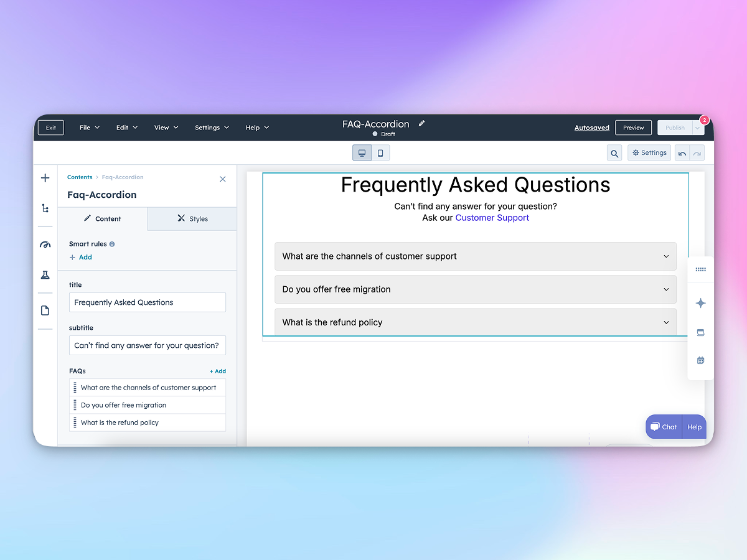Select the Add module plus icon

pos(45,177)
